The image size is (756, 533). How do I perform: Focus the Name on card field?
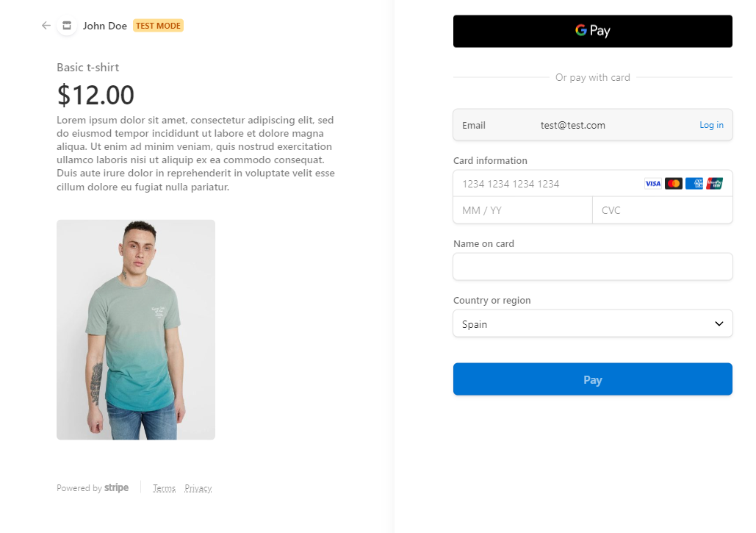(x=592, y=267)
